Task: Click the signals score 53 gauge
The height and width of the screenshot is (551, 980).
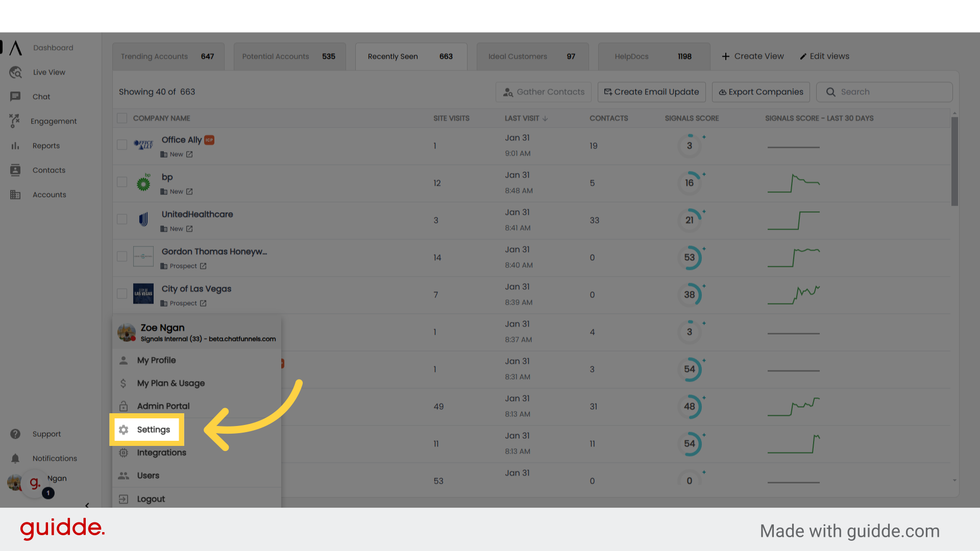Action: 690,258
